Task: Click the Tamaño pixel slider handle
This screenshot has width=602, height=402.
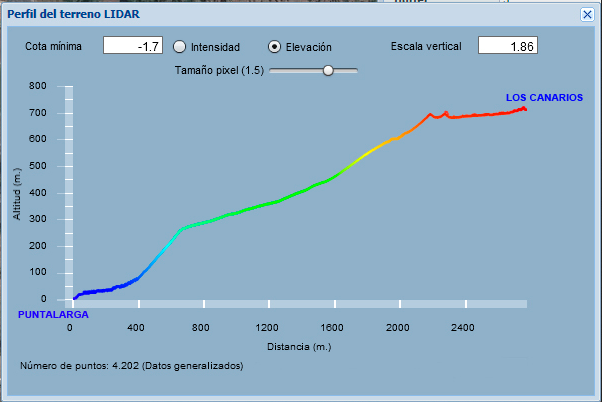Action: 327,71
